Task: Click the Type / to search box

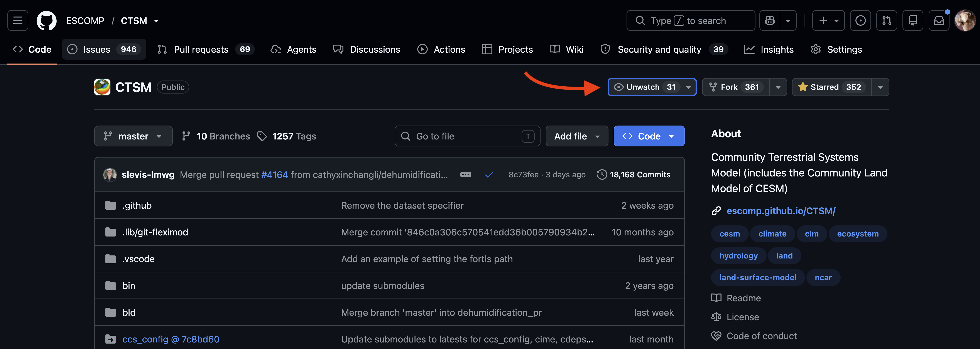Action: 691,20
